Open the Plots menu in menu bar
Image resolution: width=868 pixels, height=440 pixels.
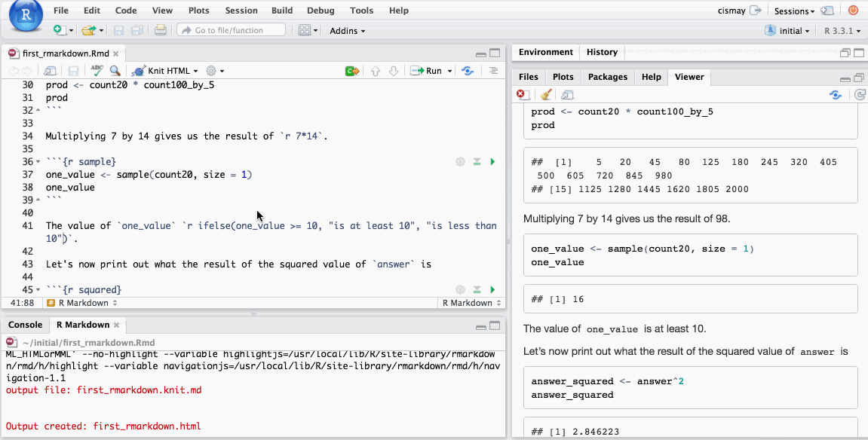[199, 11]
